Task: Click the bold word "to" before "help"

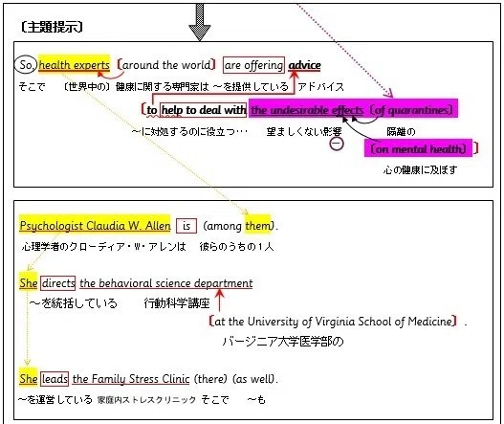Action: (x=152, y=110)
